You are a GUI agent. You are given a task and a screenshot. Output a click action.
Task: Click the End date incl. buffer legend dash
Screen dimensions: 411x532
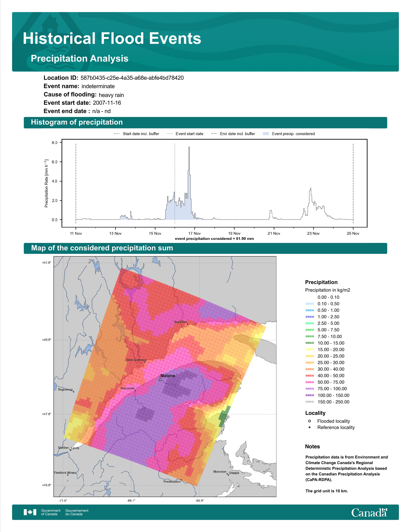[214, 134]
